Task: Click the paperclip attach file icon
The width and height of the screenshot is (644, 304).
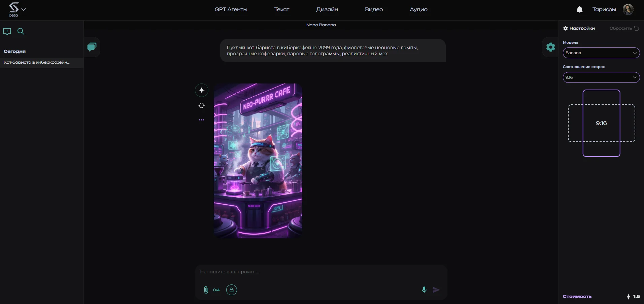Action: pyautogui.click(x=206, y=290)
